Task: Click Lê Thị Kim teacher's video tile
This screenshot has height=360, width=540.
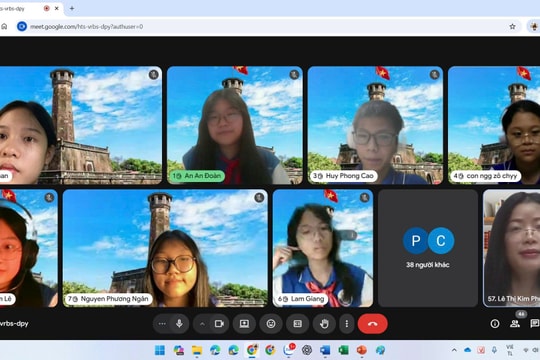Action: (511, 248)
